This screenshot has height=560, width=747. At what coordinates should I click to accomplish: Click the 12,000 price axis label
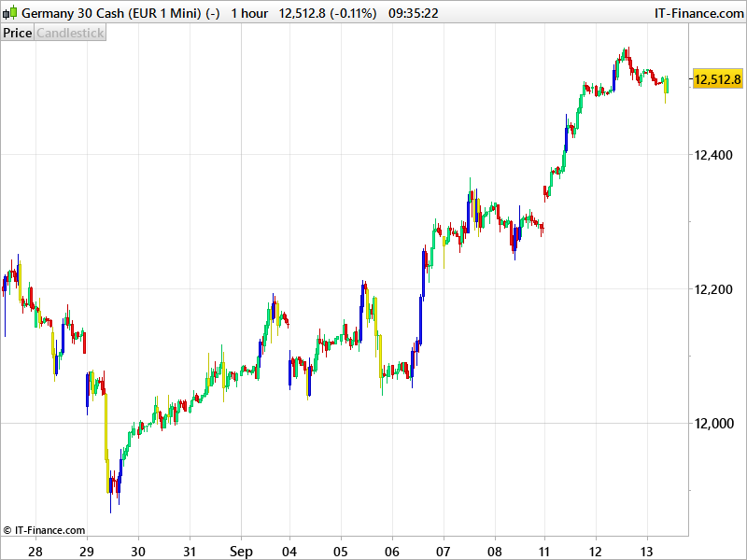click(713, 424)
